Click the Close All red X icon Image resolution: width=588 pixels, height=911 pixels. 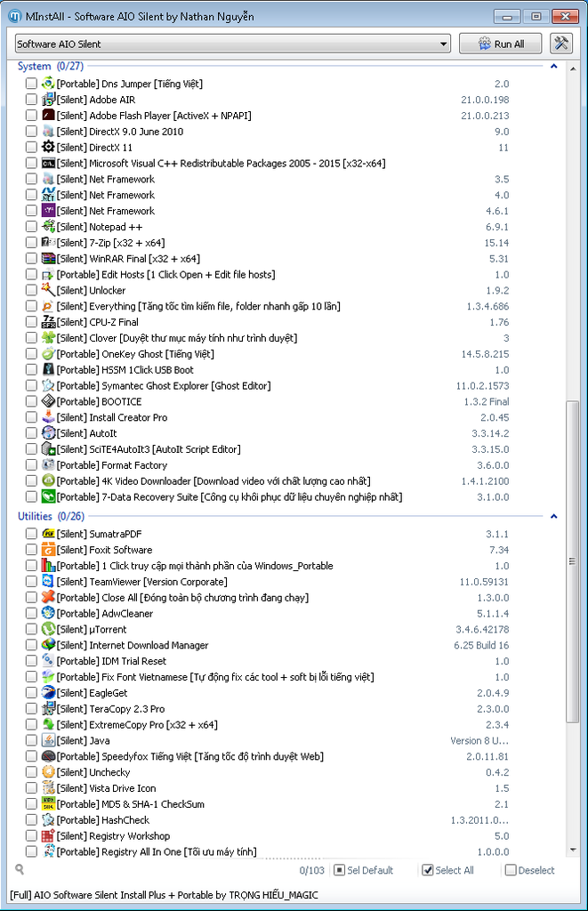[48, 597]
